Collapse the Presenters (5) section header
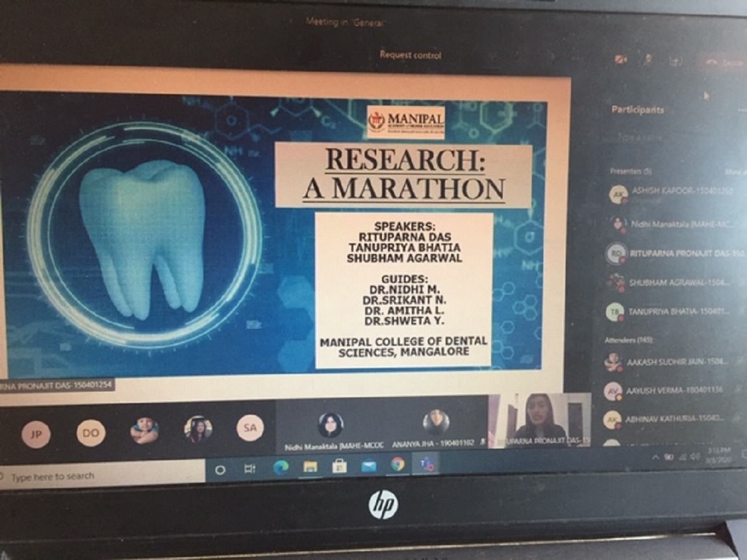 click(631, 172)
